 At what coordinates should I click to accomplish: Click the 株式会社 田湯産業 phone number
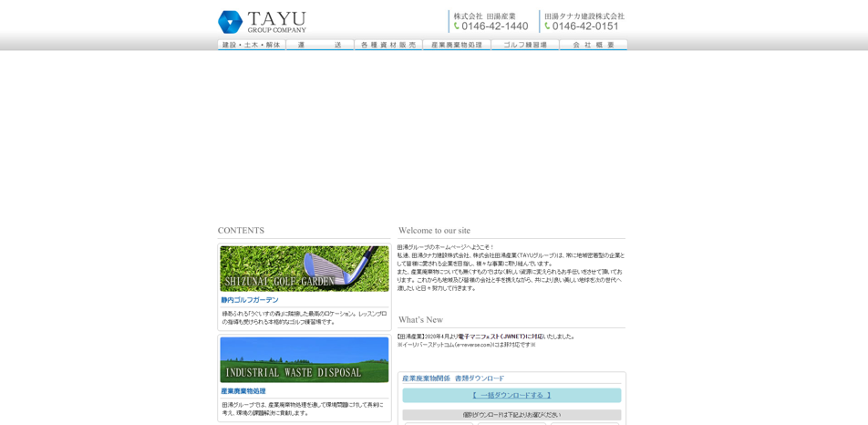click(x=495, y=26)
